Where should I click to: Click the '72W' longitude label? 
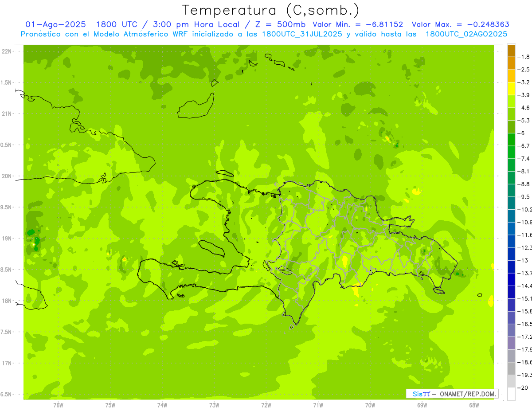click(266, 405)
